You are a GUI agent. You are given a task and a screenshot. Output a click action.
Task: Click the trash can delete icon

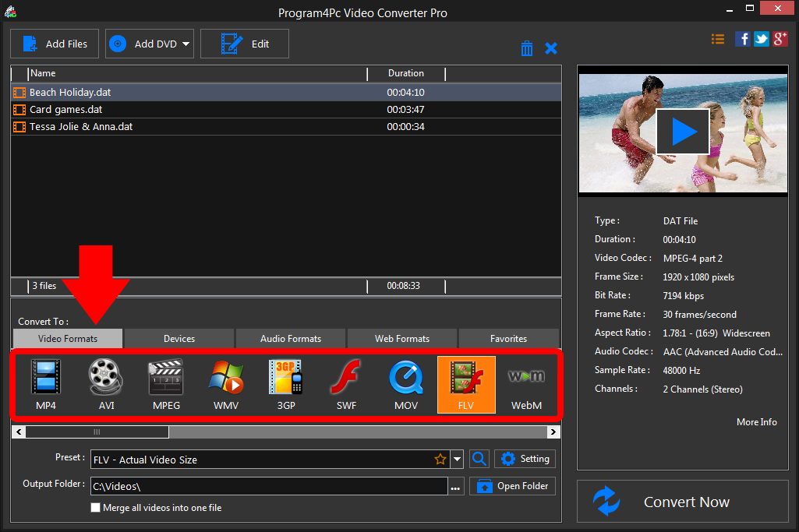click(527, 48)
